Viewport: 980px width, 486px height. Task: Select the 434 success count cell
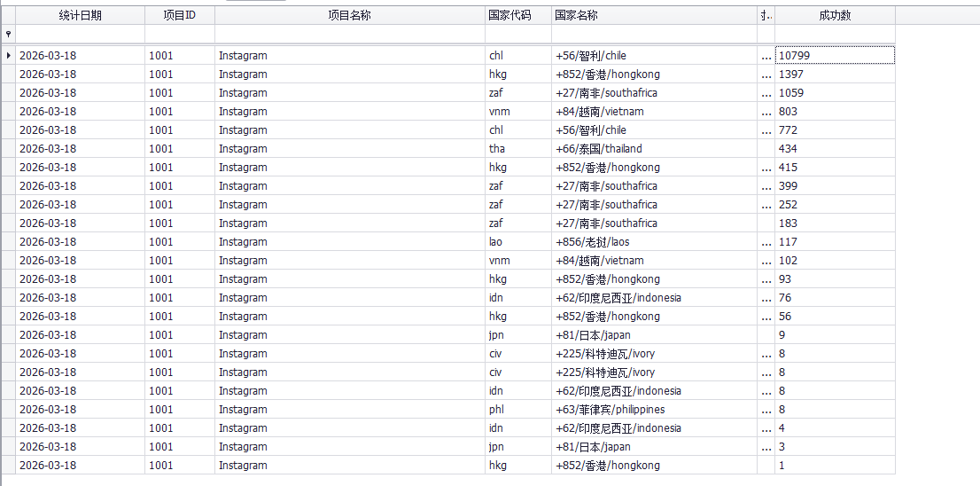(835, 149)
